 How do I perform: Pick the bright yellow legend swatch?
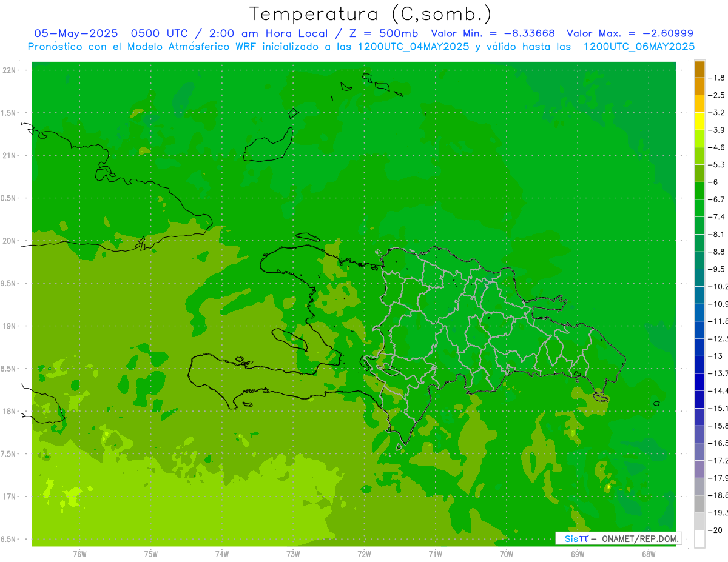(x=700, y=121)
